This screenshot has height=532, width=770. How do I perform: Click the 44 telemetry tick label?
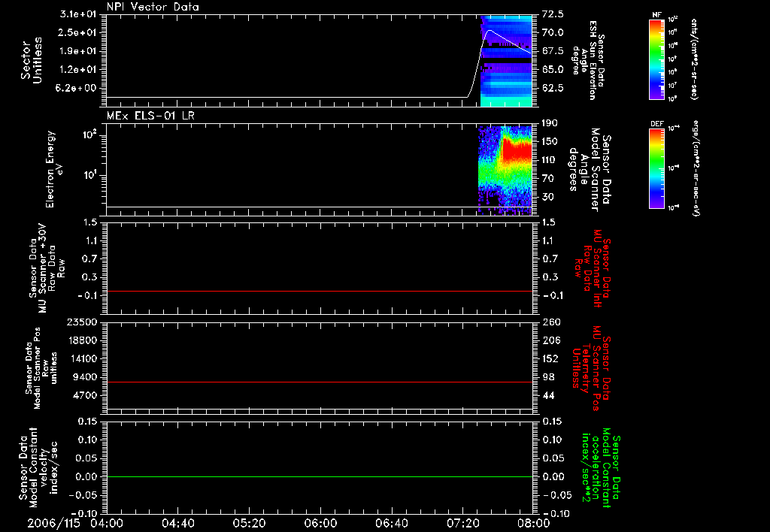[548, 395]
